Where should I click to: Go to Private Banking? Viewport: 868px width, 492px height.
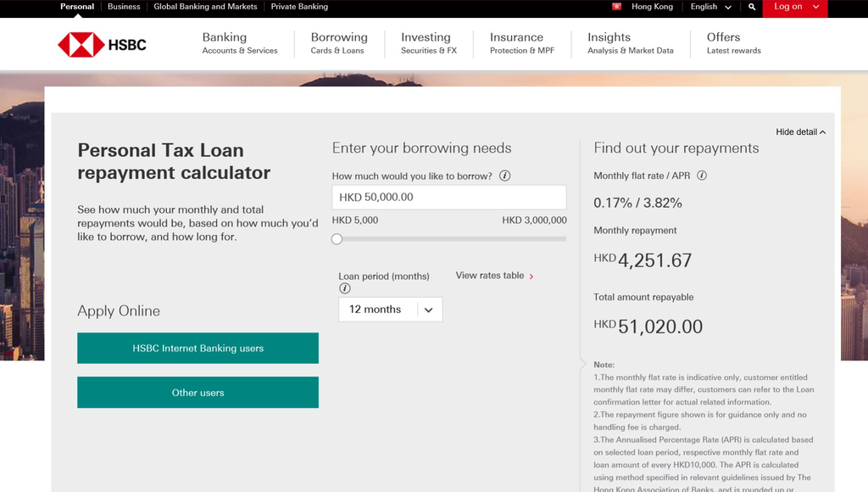[x=299, y=7]
